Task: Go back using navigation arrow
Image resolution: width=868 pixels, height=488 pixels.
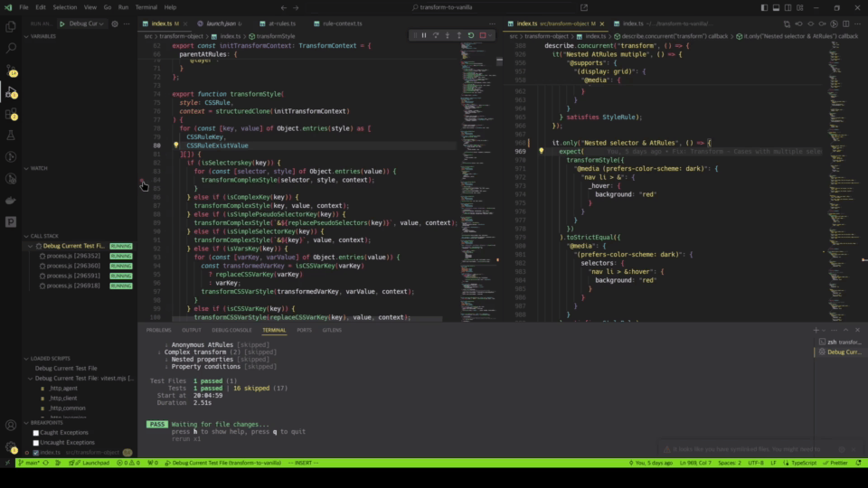Action: (283, 8)
